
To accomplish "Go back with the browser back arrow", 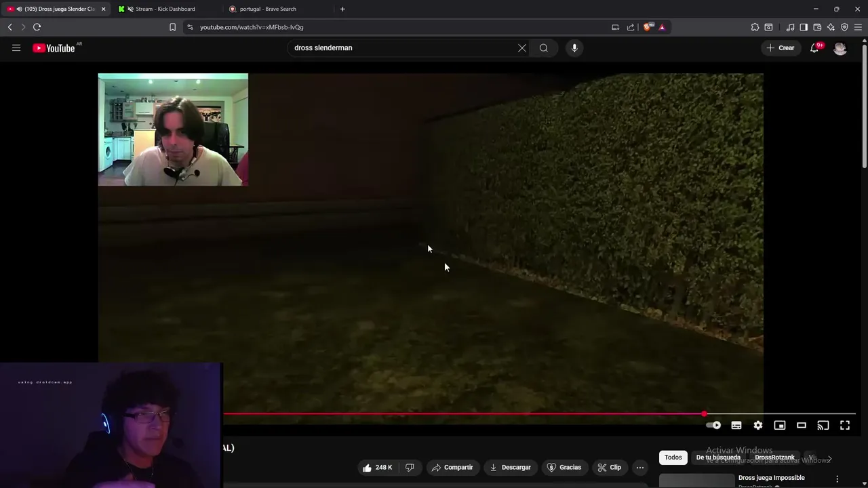I will pyautogui.click(x=9, y=27).
